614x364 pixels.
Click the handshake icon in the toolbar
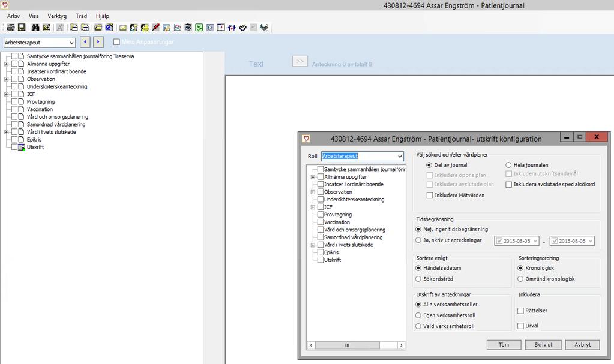(x=243, y=28)
